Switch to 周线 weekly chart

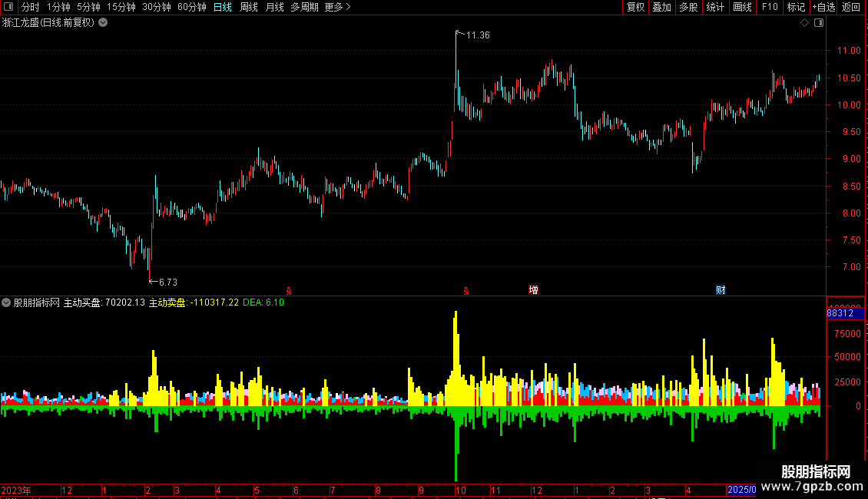pyautogui.click(x=249, y=7)
